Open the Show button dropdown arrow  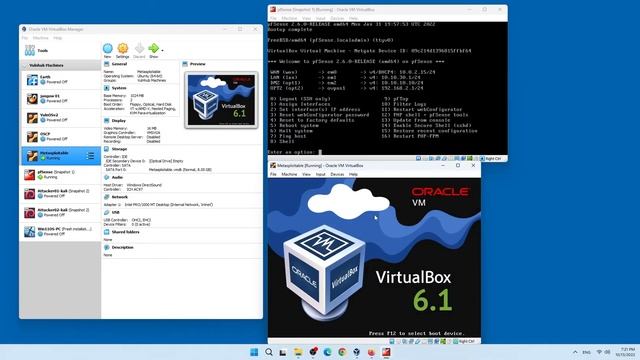[x=162, y=50]
